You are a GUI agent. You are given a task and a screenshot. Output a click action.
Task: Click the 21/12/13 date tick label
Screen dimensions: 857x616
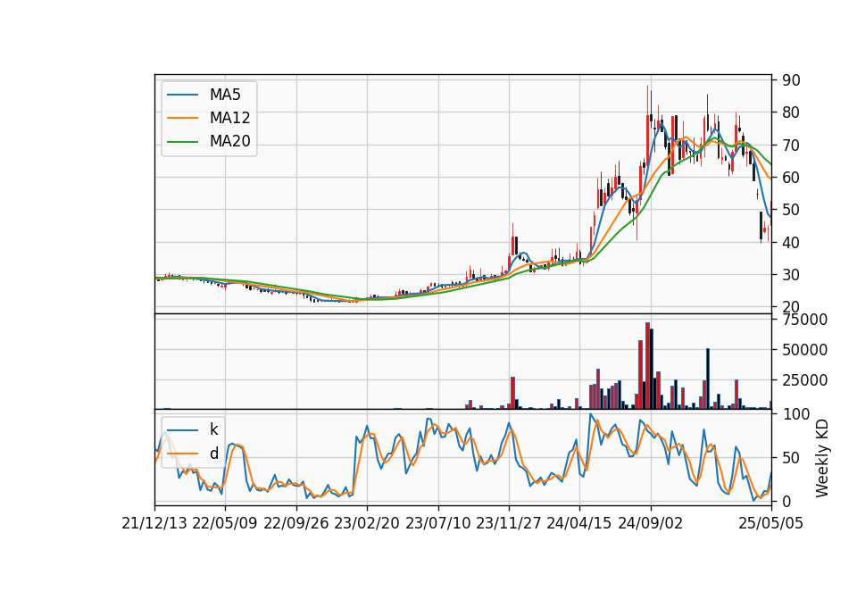[154, 524]
